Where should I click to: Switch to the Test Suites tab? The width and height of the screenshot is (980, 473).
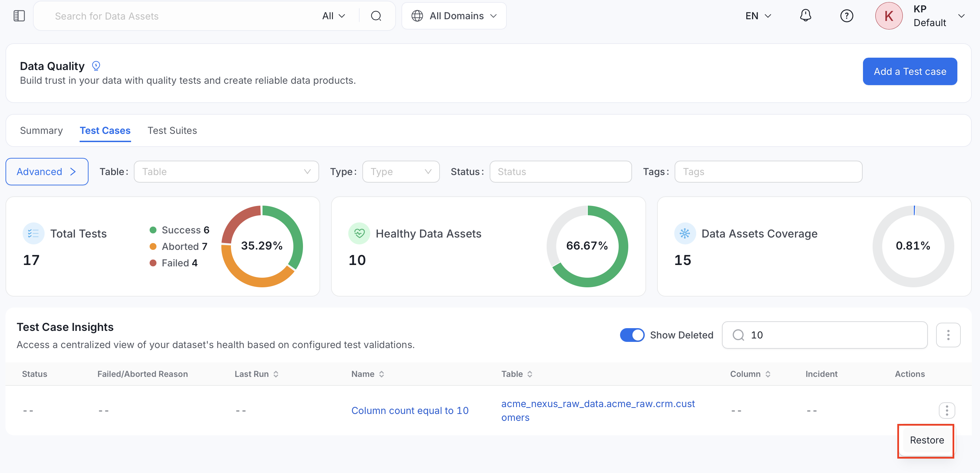[172, 130]
